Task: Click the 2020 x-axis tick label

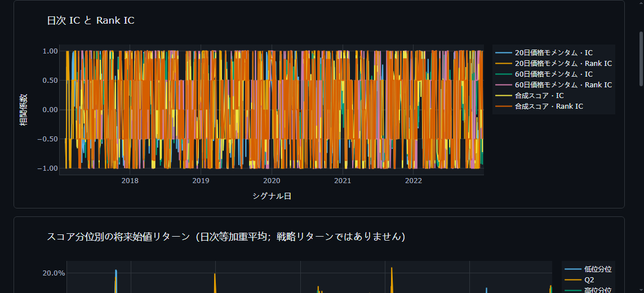Action: [x=272, y=181]
